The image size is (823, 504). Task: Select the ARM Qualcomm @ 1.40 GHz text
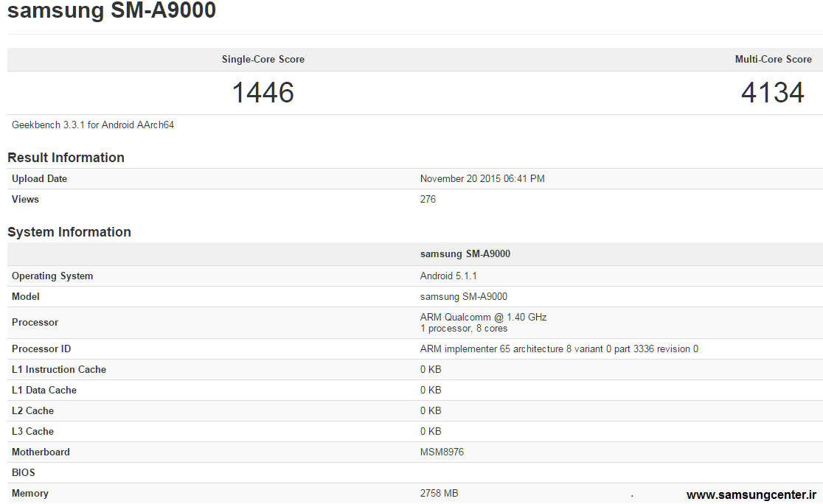coord(484,318)
